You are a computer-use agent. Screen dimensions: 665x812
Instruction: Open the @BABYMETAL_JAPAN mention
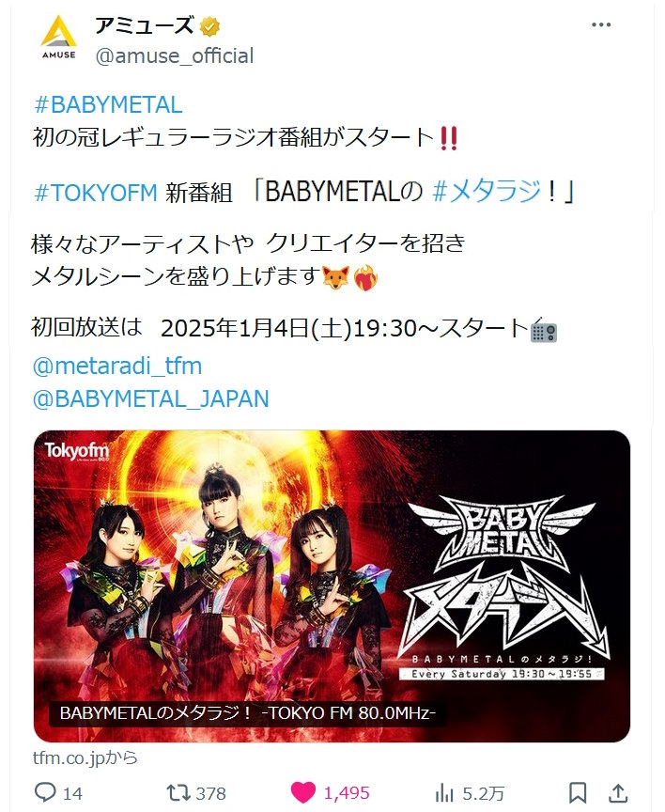[150, 398]
